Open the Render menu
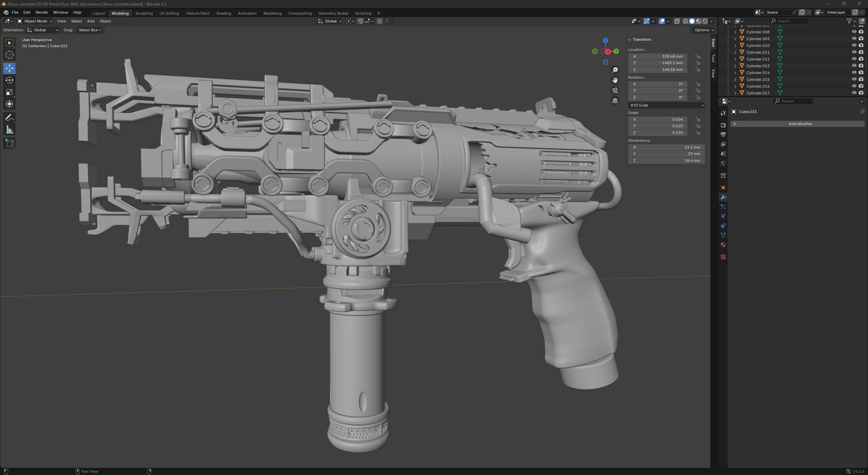Image resolution: width=868 pixels, height=475 pixels. (x=42, y=12)
